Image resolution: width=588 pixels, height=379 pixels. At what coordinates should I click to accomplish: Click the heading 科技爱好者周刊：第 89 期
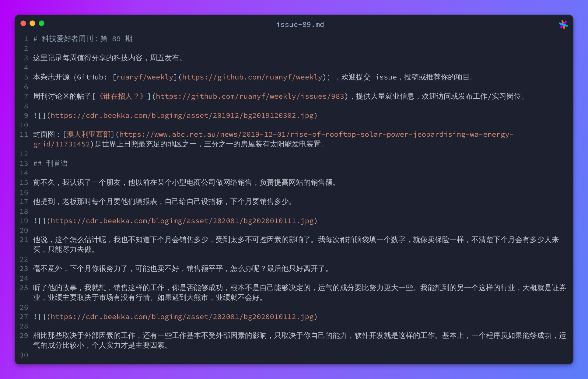83,39
